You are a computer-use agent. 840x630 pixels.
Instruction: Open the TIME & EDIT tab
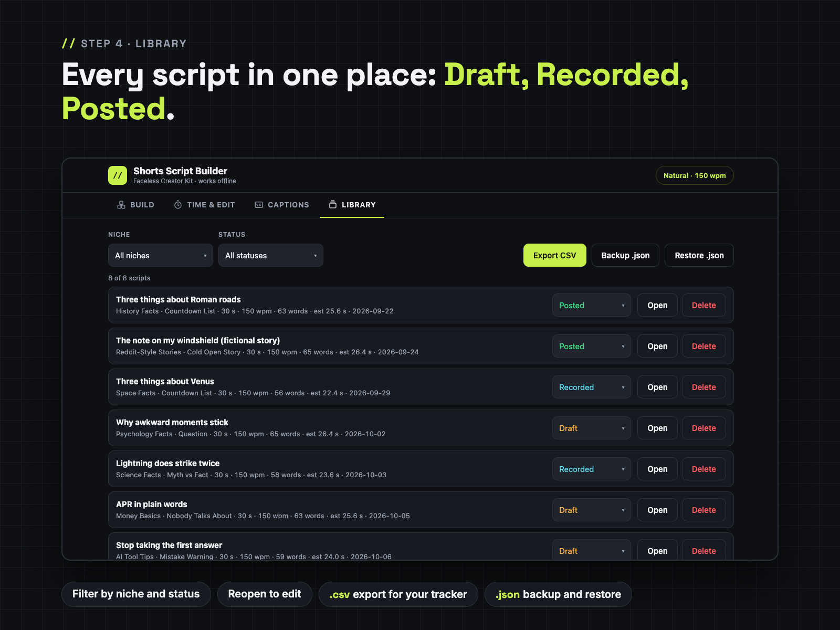coord(204,205)
